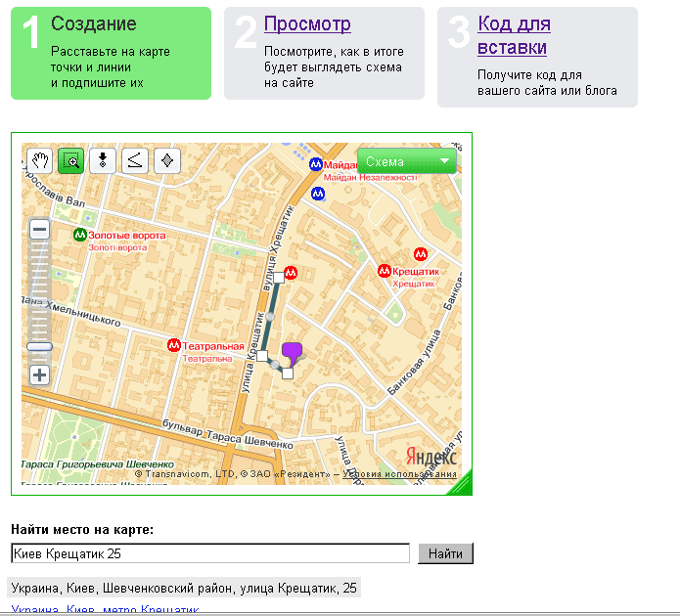Click the red metro icon by line's top vertex

click(x=291, y=273)
